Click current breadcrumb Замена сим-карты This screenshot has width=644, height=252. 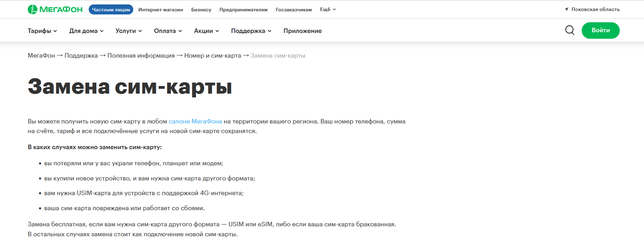(278, 55)
